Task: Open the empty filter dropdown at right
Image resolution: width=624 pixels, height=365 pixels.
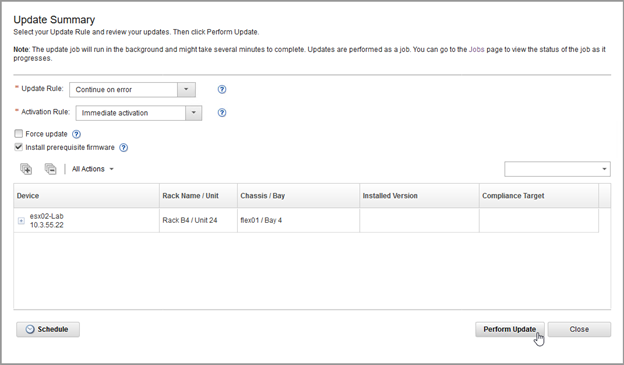Action: tap(557, 169)
